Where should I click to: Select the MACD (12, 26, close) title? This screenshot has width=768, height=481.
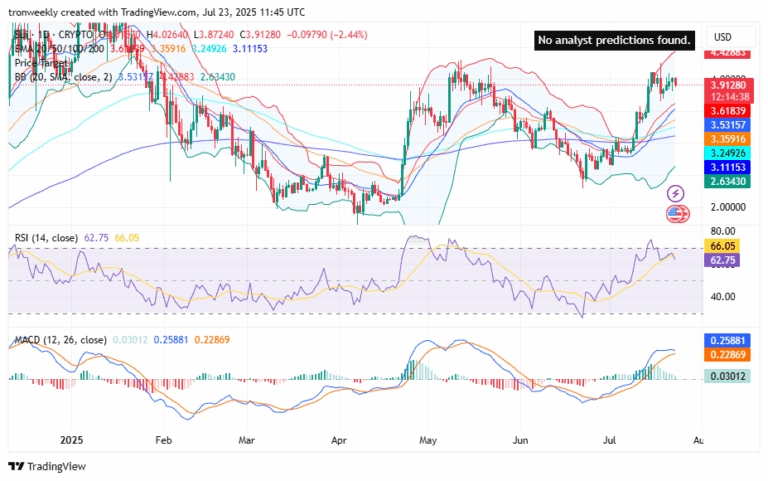(59, 340)
